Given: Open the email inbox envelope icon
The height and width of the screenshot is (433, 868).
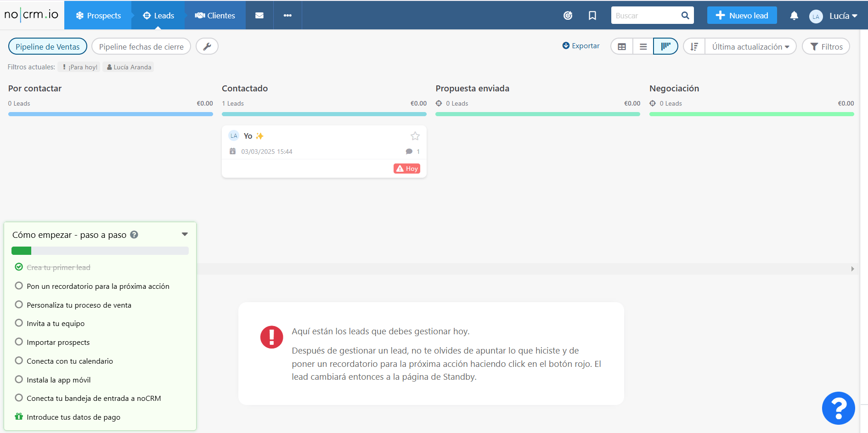Looking at the screenshot, I should click(x=259, y=15).
